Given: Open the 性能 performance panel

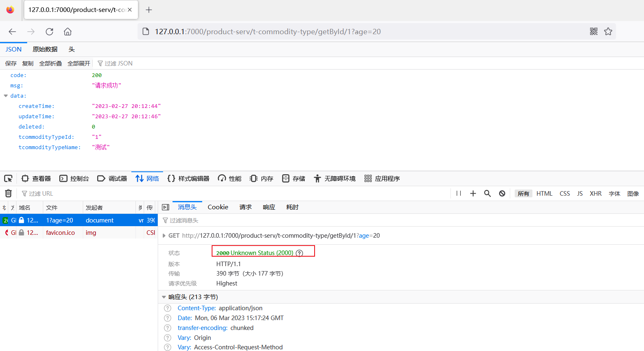Looking at the screenshot, I should 229,178.
